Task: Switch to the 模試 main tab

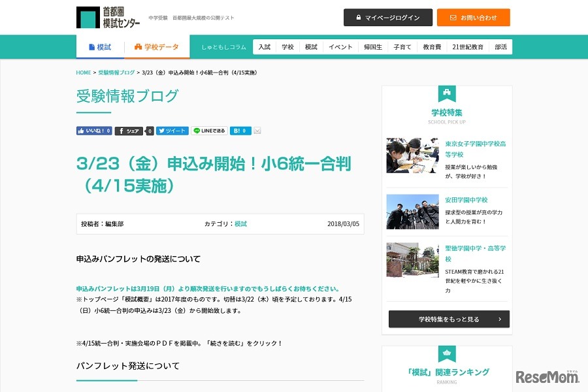Action: [99, 47]
